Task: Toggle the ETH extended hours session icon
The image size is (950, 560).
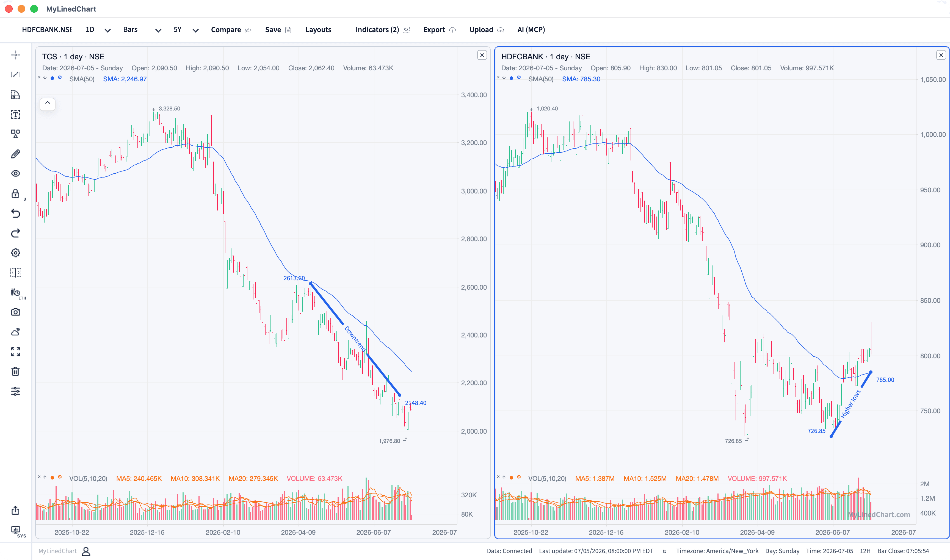Action: (x=16, y=293)
